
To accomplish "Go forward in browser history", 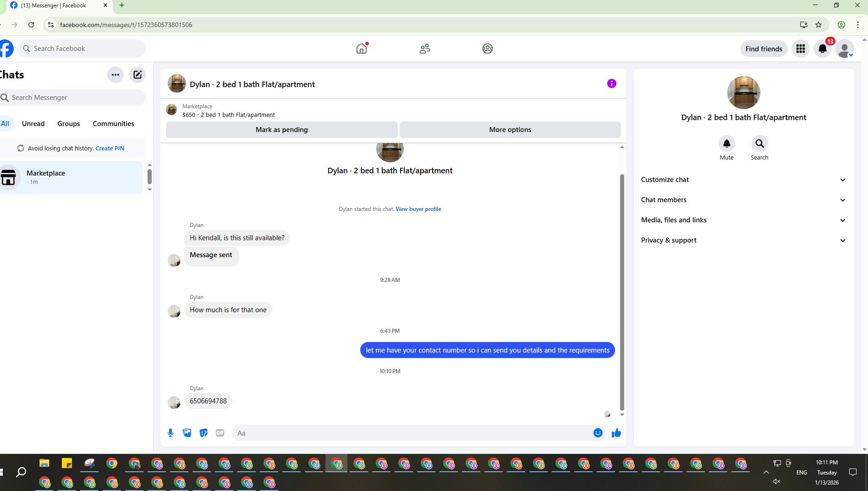I will (x=15, y=25).
